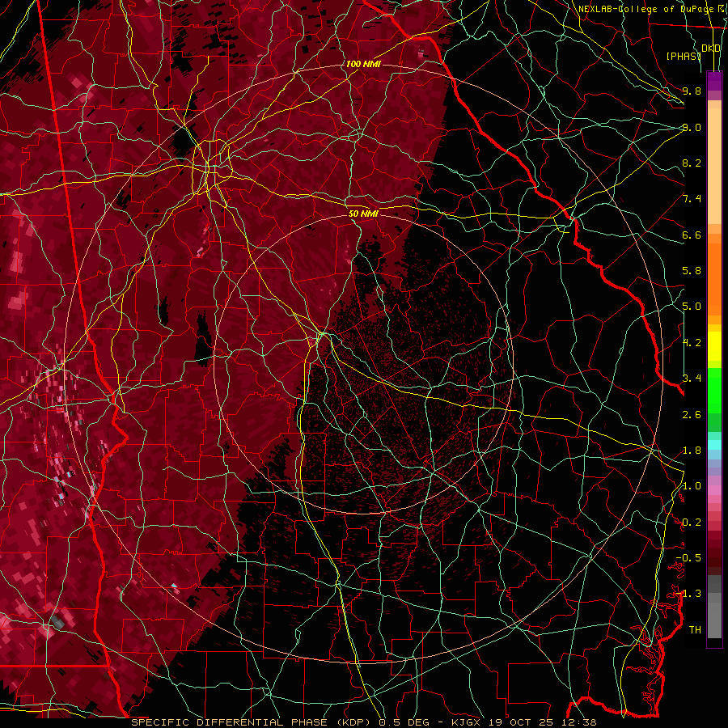
Task: Click the 6.6 value on the color scale
Action: point(692,235)
